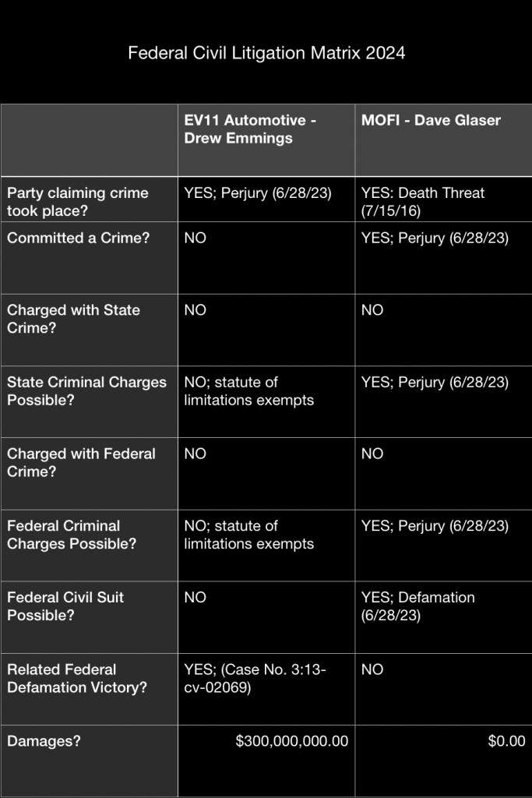
Task: Click the 'Party claiming crime took place?' row label
Action: tap(78, 201)
